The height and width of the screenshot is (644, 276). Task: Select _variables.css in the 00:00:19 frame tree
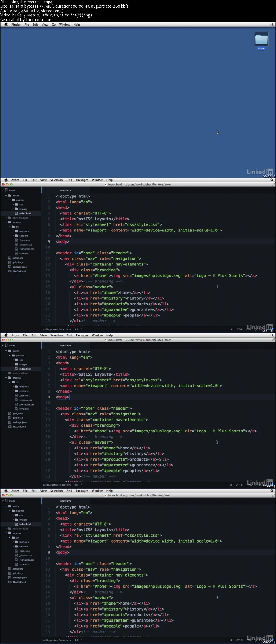tap(27, 249)
